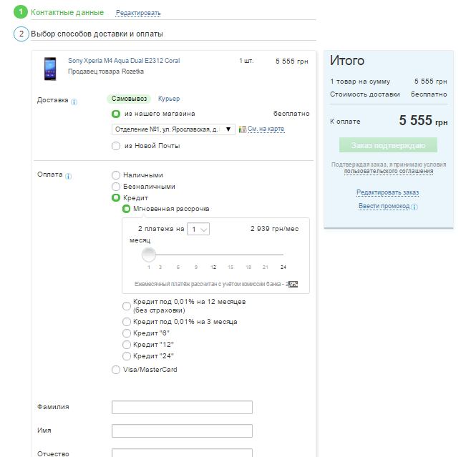Click the Sony Xperia phone thumbnail
Viewport: 476px width, 457px height.
point(49,67)
